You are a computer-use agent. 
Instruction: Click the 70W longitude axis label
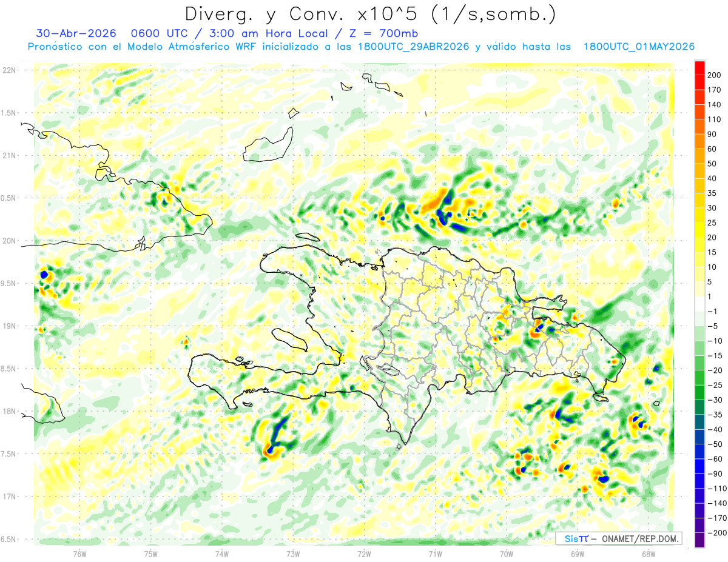[x=507, y=554]
